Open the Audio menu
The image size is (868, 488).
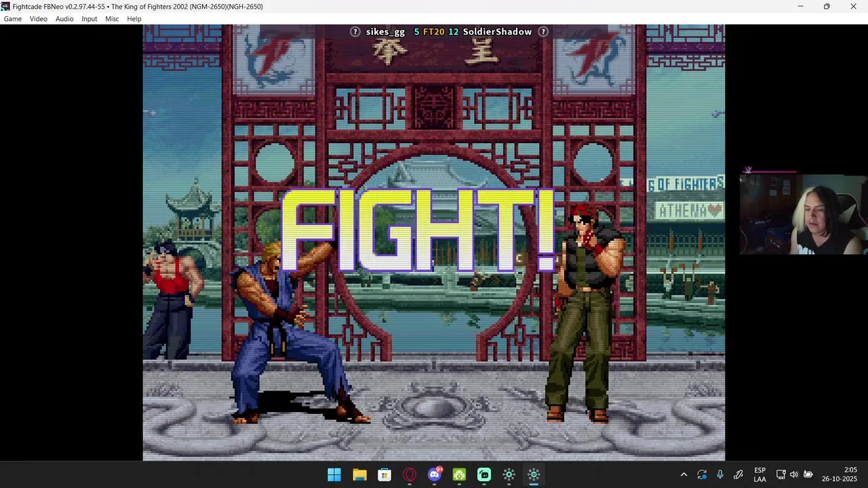pos(64,19)
